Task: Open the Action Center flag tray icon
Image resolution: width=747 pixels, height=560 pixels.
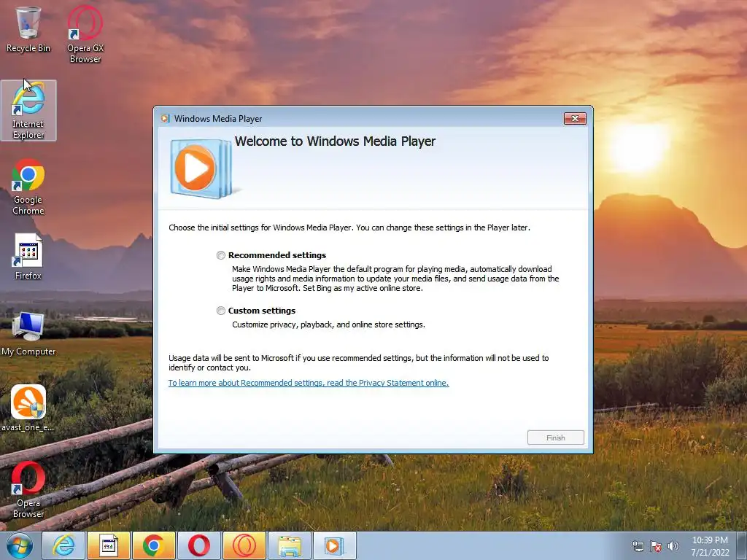Action: click(x=656, y=546)
